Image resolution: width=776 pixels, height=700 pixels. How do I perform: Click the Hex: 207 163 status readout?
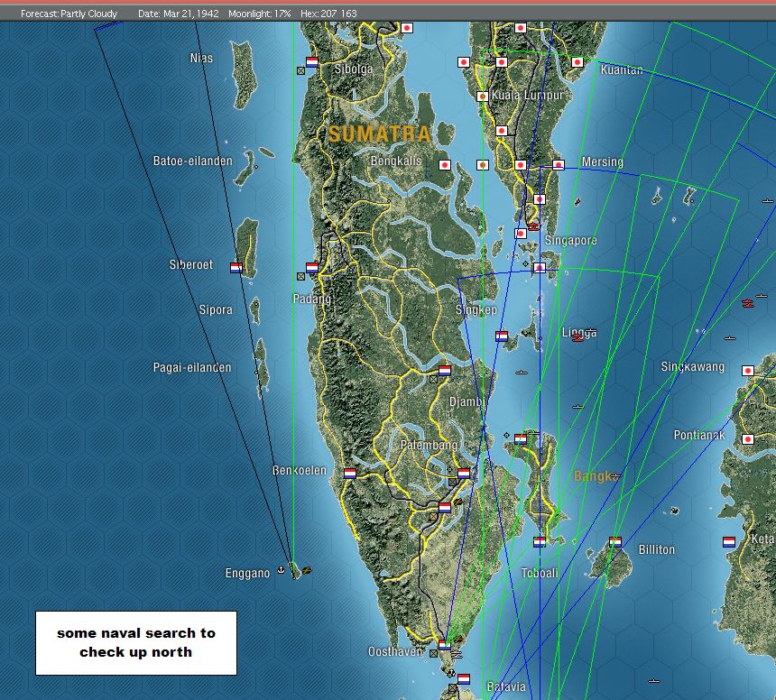click(328, 14)
